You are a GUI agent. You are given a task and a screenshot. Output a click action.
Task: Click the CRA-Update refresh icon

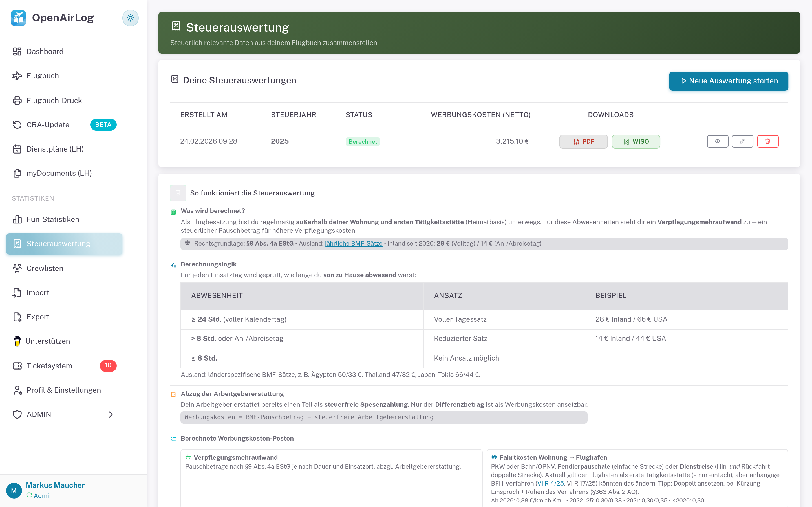(17, 124)
